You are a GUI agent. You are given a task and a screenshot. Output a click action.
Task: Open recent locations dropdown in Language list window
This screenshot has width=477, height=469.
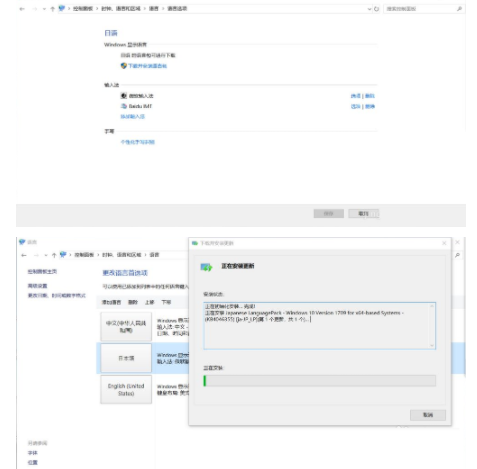pos(46,256)
